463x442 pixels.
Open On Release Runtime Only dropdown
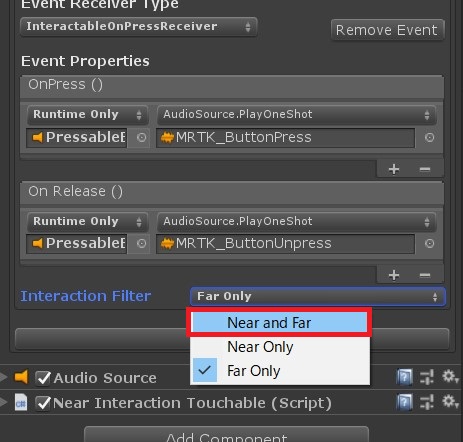click(x=87, y=222)
